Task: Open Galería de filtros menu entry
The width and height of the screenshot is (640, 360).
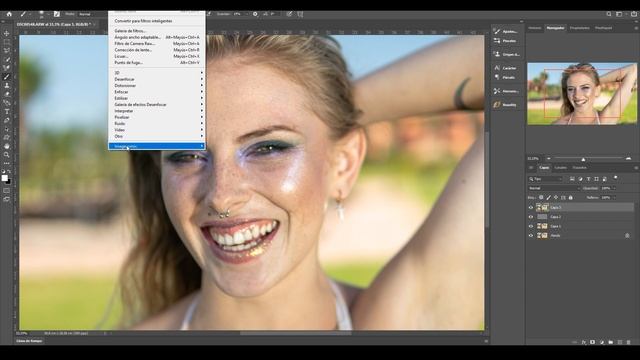Action: click(157, 31)
